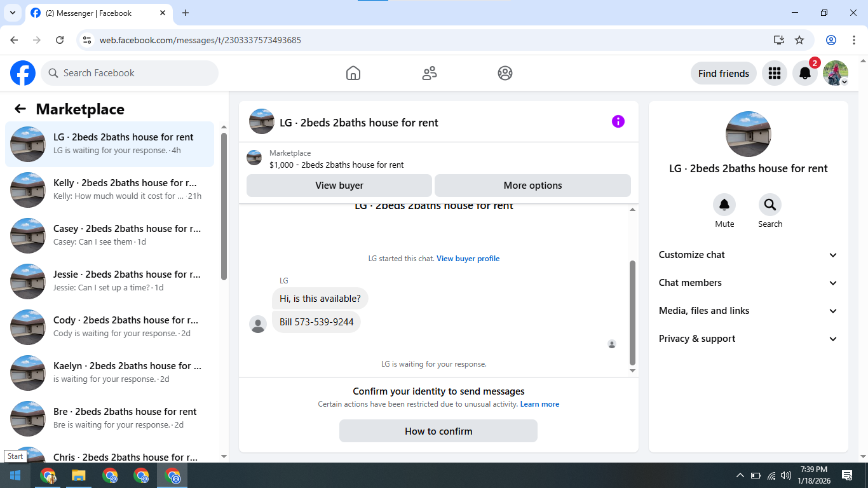Open File Explorer from the taskbar
868x488 pixels.
(78, 475)
